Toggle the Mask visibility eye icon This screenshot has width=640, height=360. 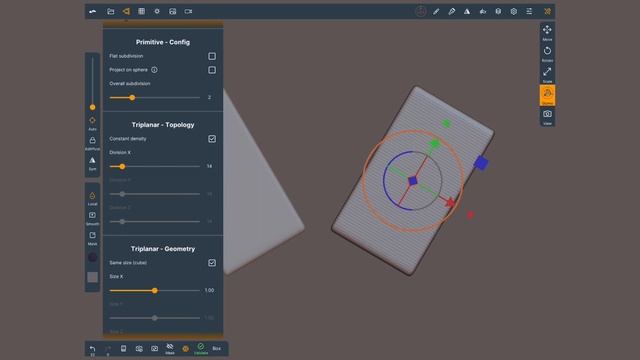170,349
